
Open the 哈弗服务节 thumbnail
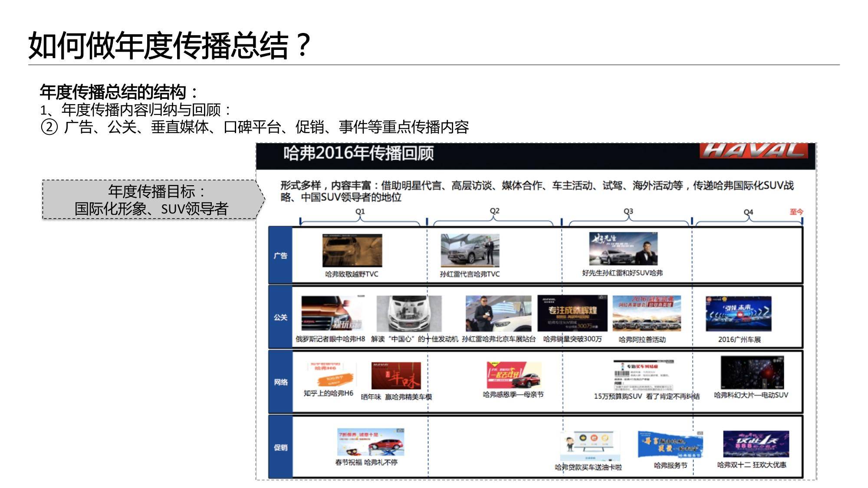(670, 444)
